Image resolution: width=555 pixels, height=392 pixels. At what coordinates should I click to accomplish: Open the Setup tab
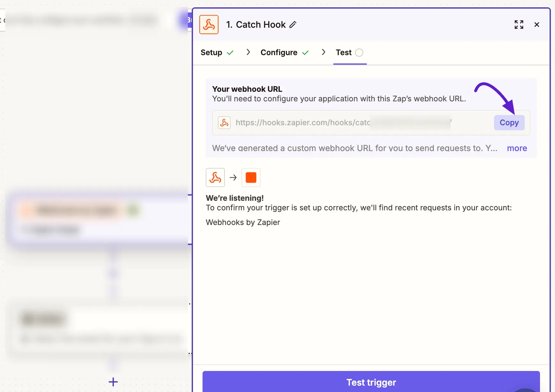(x=211, y=53)
